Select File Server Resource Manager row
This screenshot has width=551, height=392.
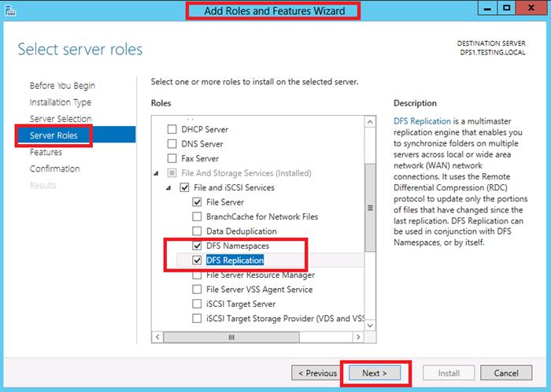(x=261, y=275)
